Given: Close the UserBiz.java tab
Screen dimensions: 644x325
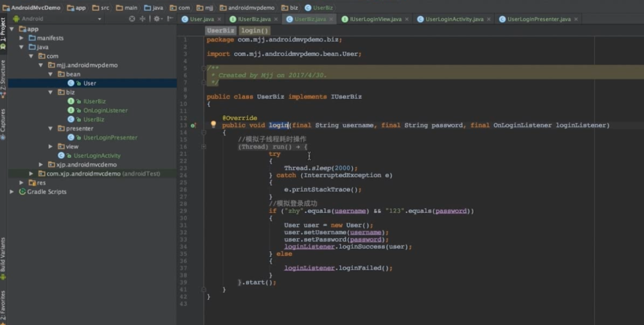Looking at the screenshot, I should [x=331, y=19].
